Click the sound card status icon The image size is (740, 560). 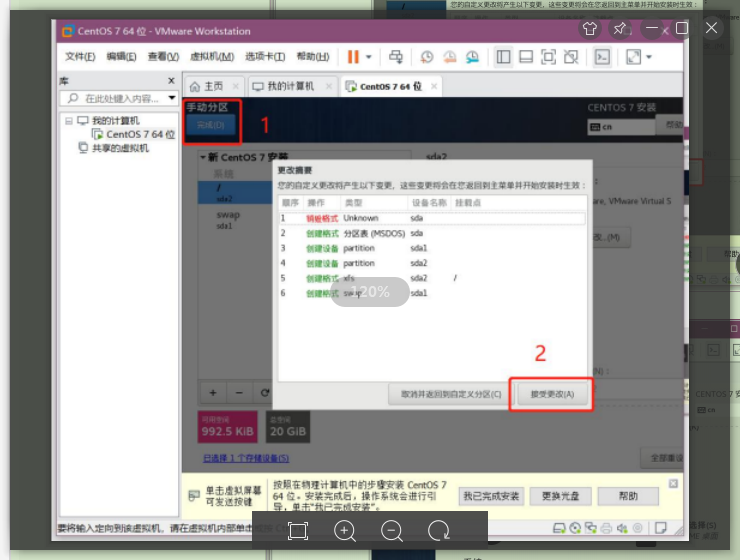(x=622, y=528)
